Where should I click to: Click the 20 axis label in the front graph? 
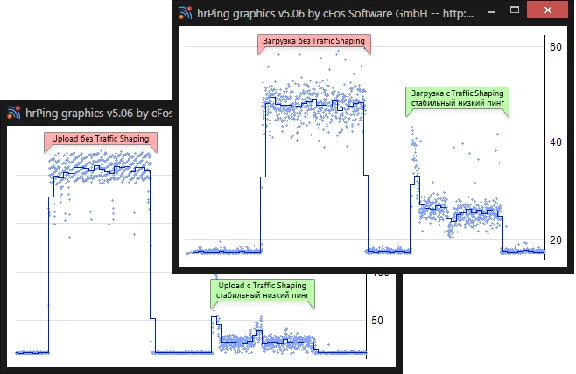point(556,240)
